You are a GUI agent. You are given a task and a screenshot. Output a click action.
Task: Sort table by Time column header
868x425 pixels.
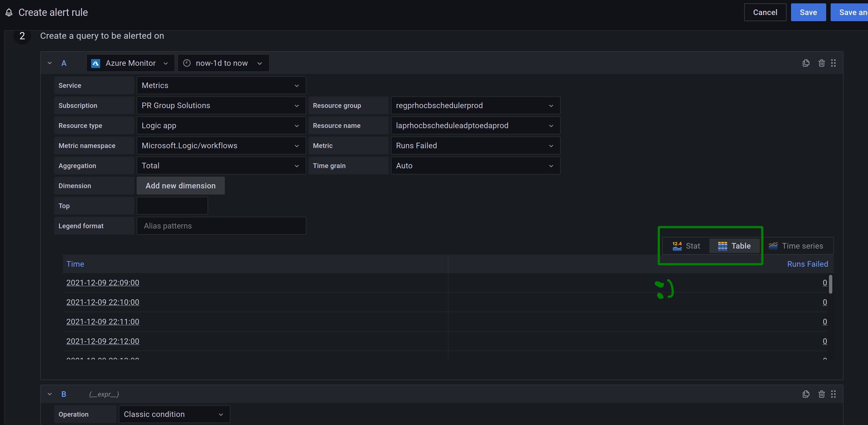(x=75, y=264)
